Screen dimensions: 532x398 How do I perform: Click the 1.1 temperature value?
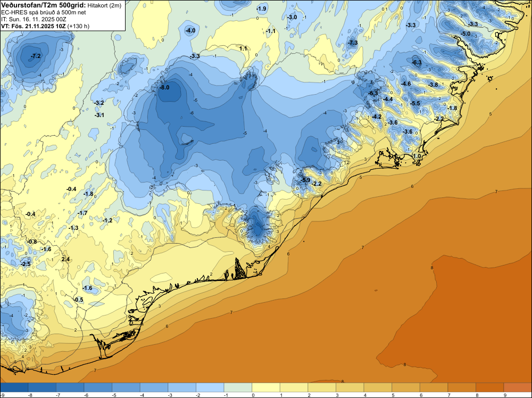(x=243, y=48)
